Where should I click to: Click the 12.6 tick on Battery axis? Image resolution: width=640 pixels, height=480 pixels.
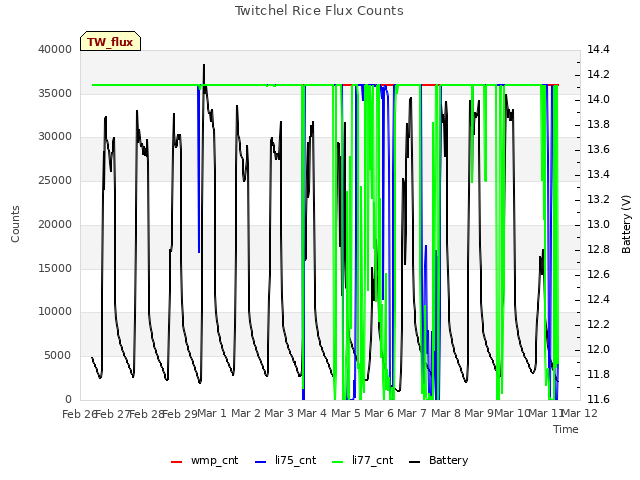coord(598,275)
